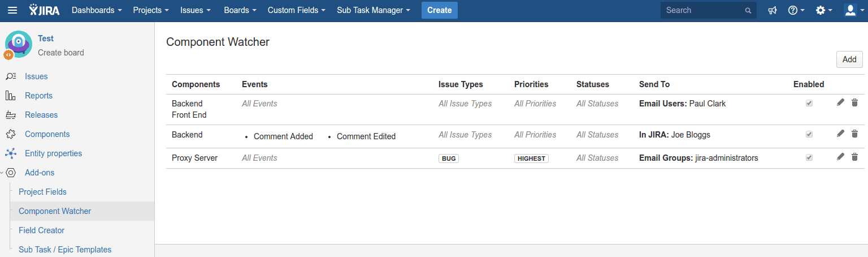Toggle Enabled checkbox for Paul Clark row
This screenshot has height=257, width=868.
(809, 104)
